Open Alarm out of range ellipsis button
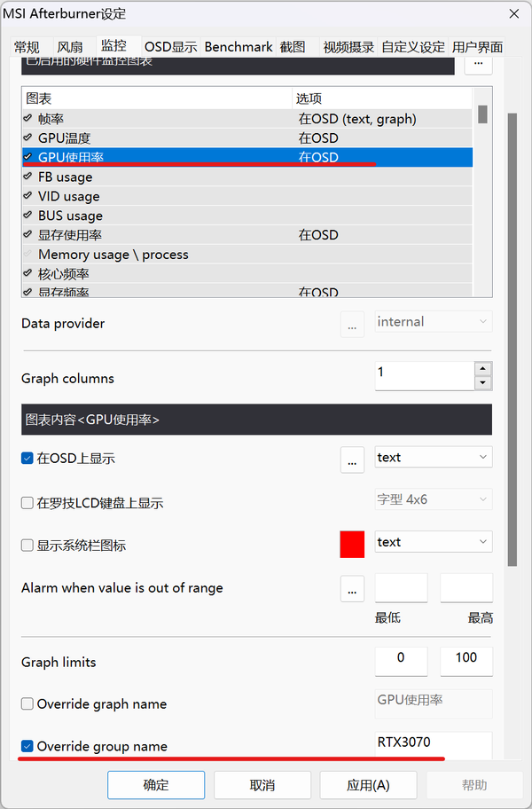Viewport: 532px width, 809px height. (352, 587)
